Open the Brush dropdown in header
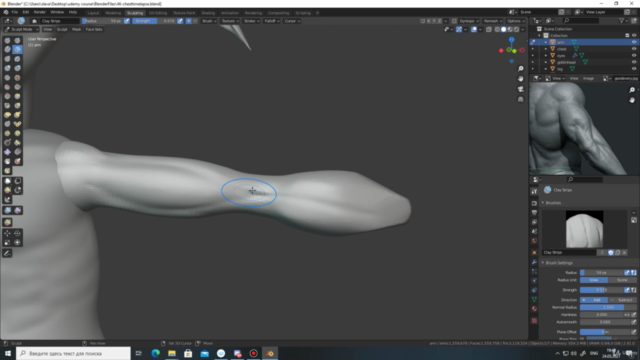 pos(209,21)
